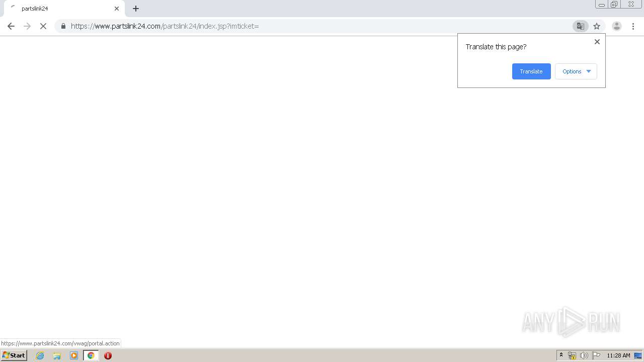Viewport: 644px width, 362px height.
Task: Open the red Opera taskbar icon
Action: click(x=108, y=355)
